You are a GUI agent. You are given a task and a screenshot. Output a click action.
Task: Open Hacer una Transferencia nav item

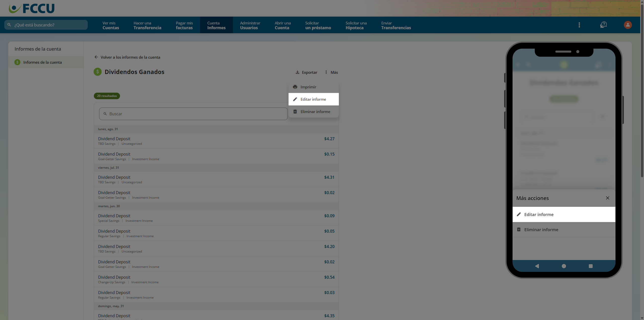[147, 25]
